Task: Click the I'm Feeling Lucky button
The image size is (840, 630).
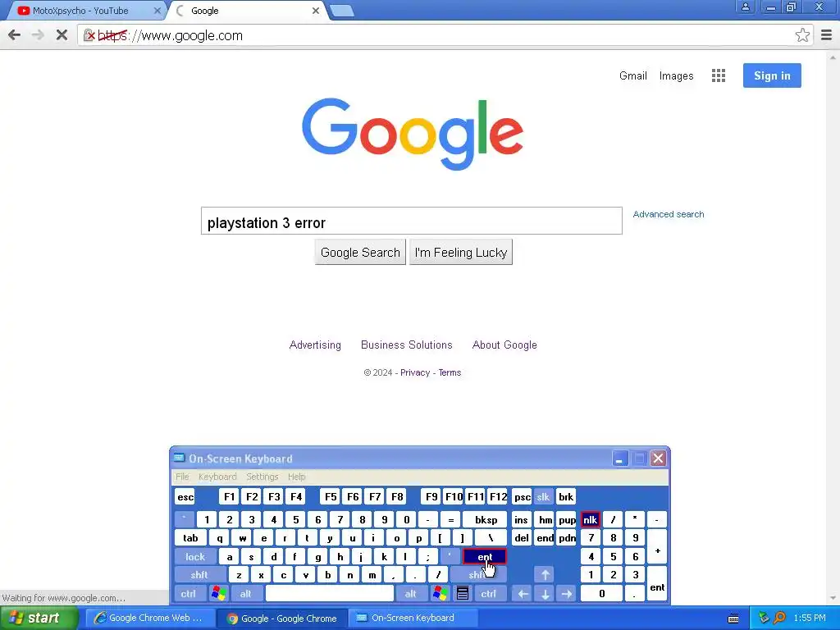Action: 461,253
